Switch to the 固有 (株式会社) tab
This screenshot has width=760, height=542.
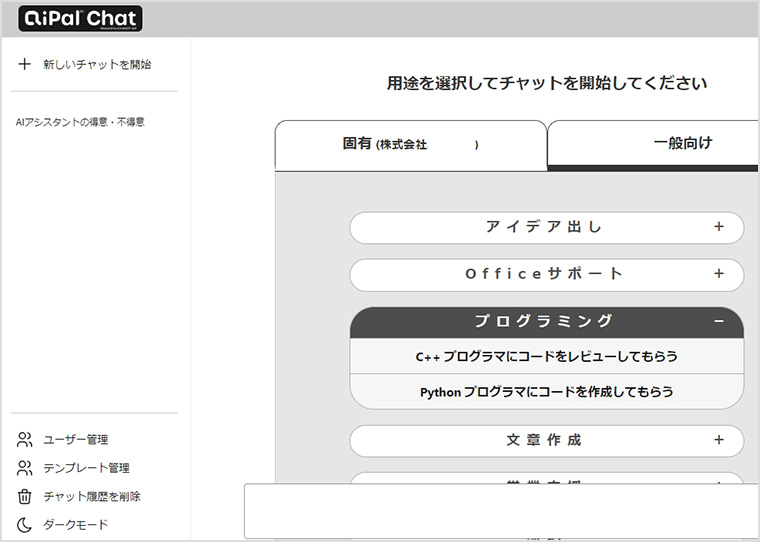coord(411,145)
